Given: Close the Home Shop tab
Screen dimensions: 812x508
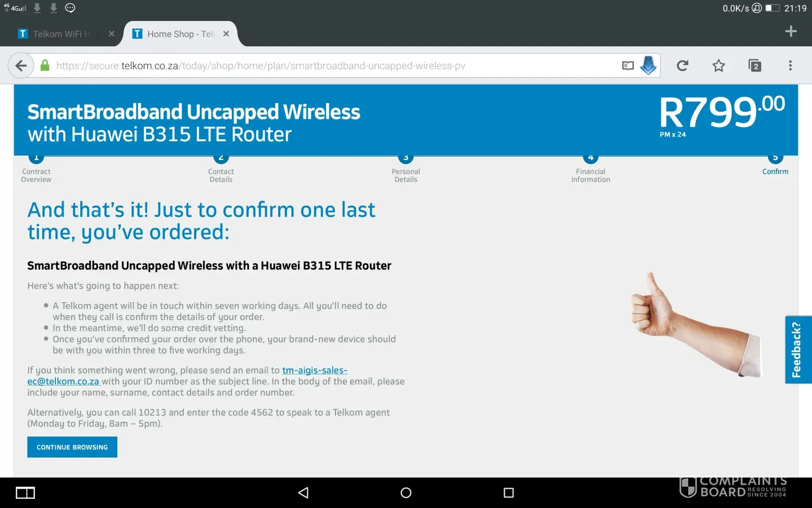Looking at the screenshot, I should pos(226,34).
